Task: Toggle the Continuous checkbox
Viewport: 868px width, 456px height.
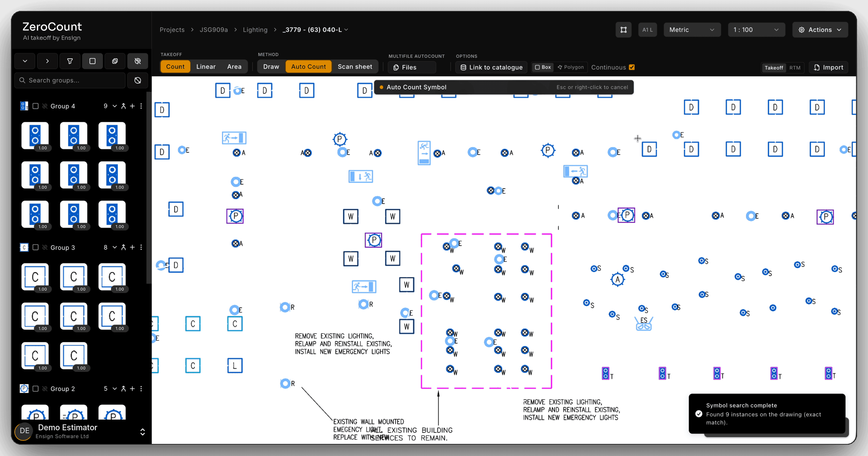Action: click(x=632, y=67)
